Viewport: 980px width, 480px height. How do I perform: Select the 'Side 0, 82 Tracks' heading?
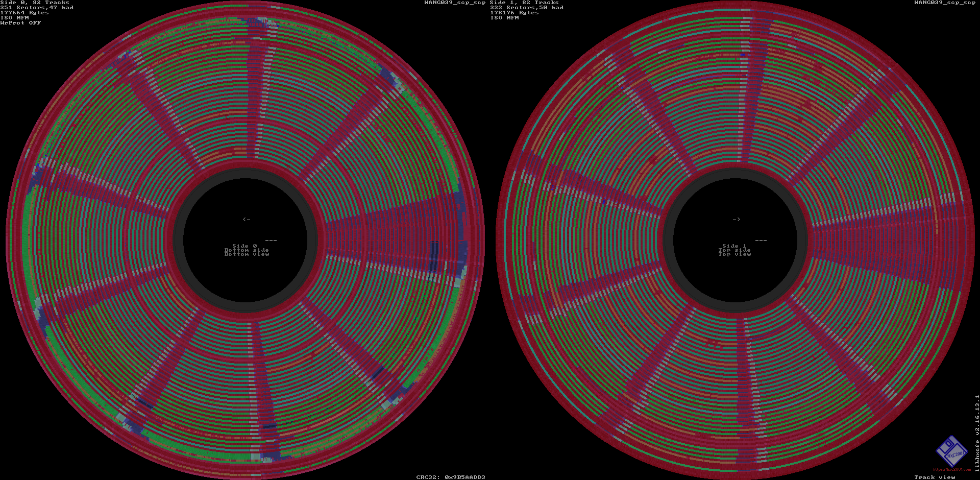[35, 3]
